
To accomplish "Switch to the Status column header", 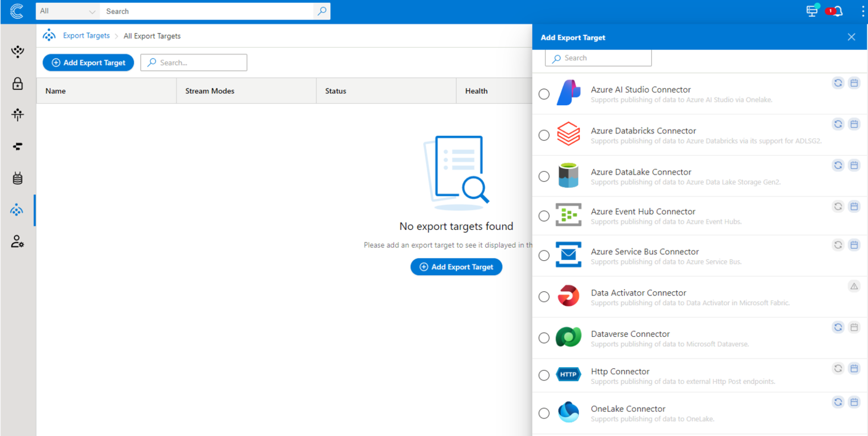I will click(335, 91).
